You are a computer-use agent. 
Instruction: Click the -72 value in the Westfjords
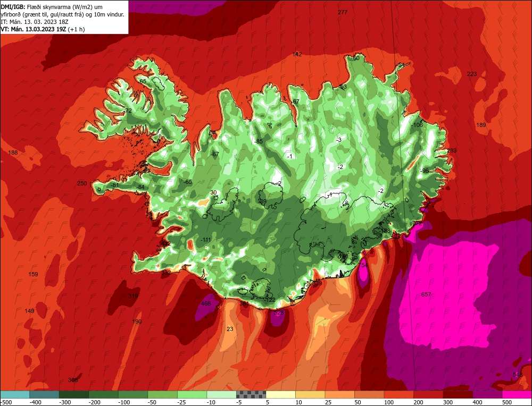tap(128, 111)
